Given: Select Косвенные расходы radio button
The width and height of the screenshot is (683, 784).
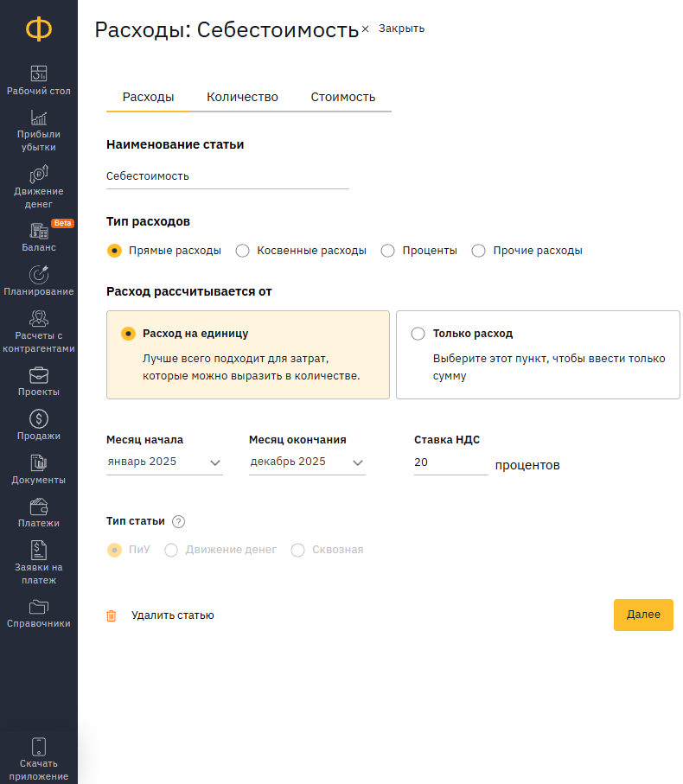Looking at the screenshot, I should [x=242, y=251].
